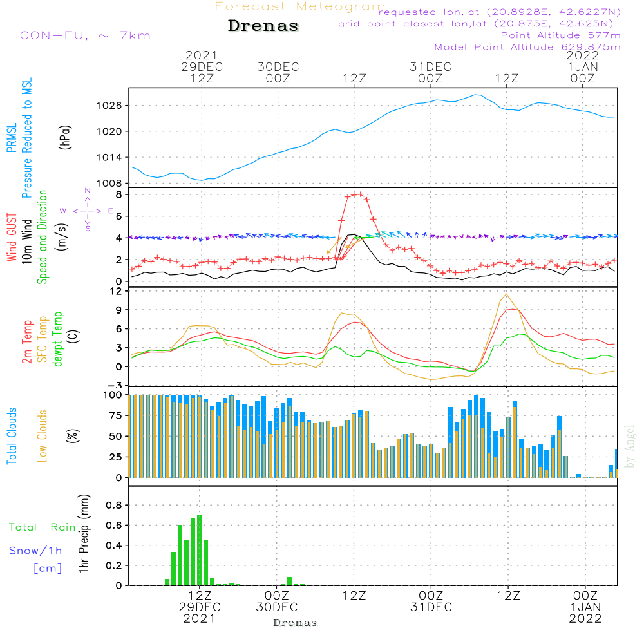Click the 'Model Point Altitude 629.875m' text
Viewport: 644px width, 644px height.
point(527,47)
